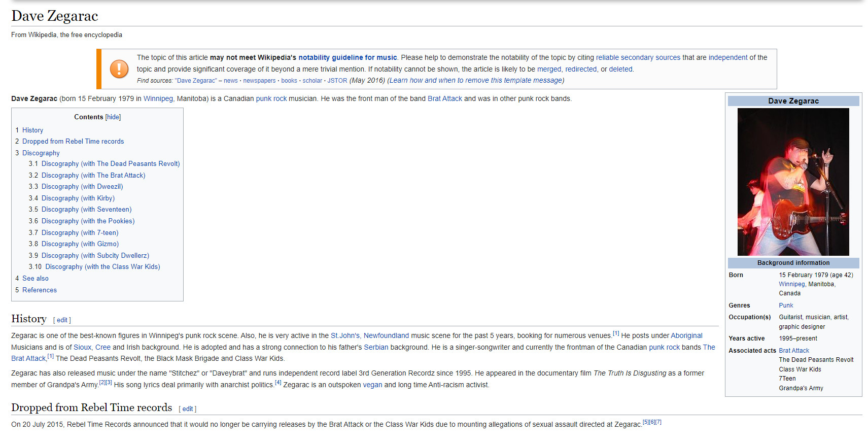Open the Sioux link
The image size is (868, 441).
pyautogui.click(x=83, y=348)
